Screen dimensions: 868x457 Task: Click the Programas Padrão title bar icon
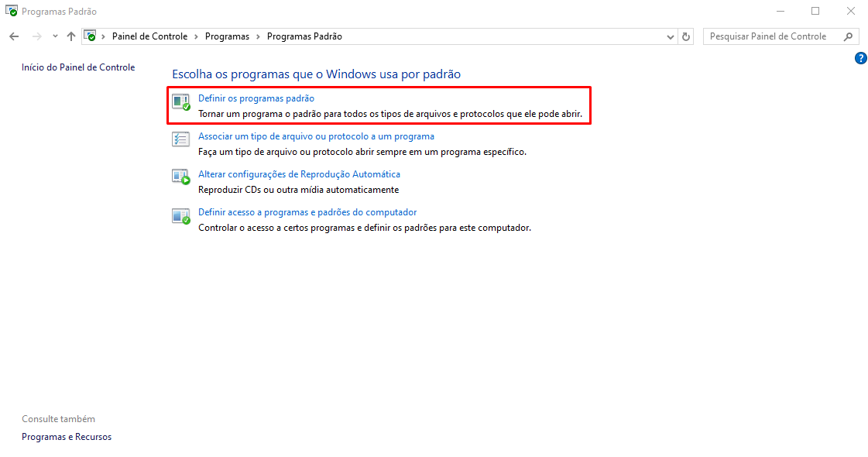tap(11, 11)
